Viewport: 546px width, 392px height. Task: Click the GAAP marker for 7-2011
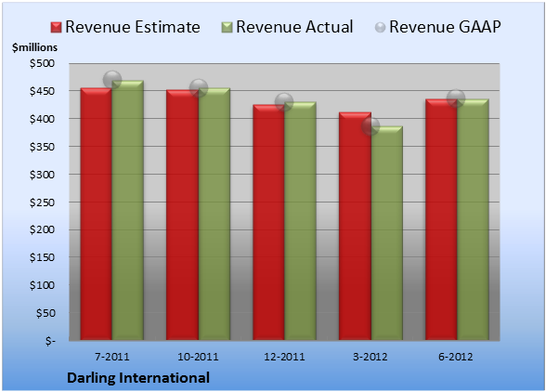(x=112, y=80)
